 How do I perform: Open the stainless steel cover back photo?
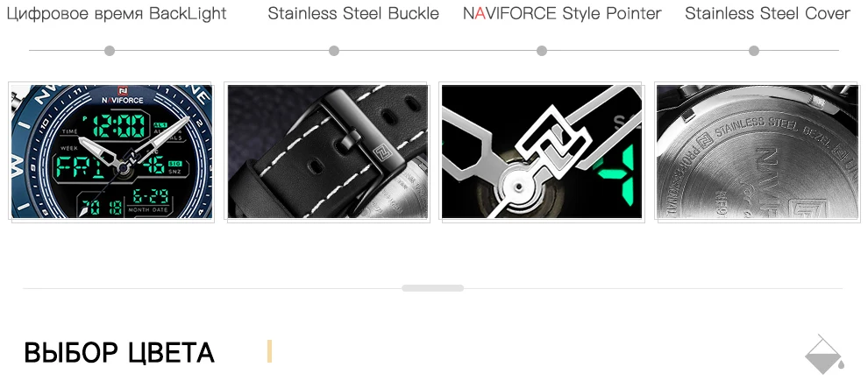tap(758, 152)
